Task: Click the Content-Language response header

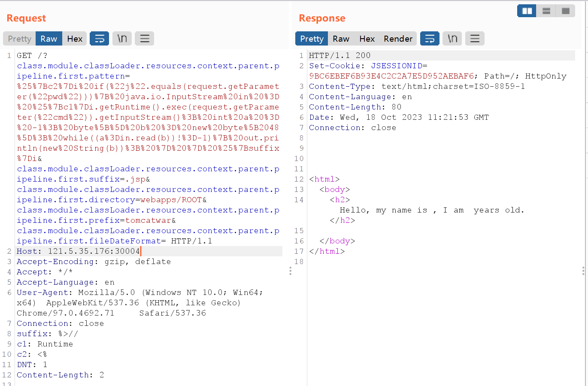Action: (360, 97)
